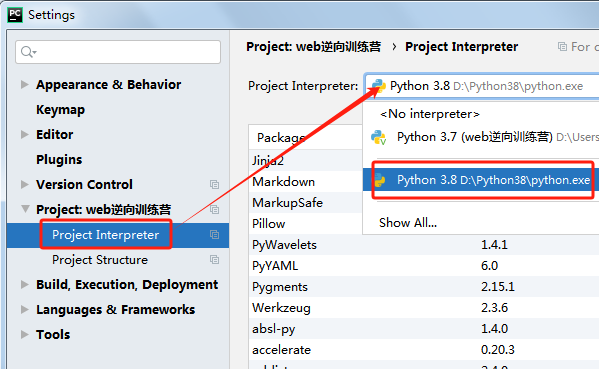Click the PyCharm logo icon in title bar

pos(15,15)
